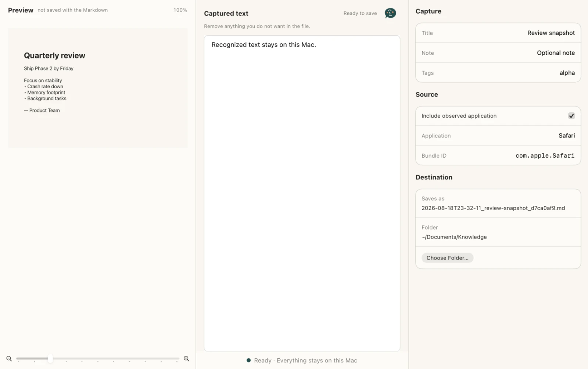Click the Captured text heading
Image resolution: width=588 pixels, height=369 pixels.
[226, 14]
